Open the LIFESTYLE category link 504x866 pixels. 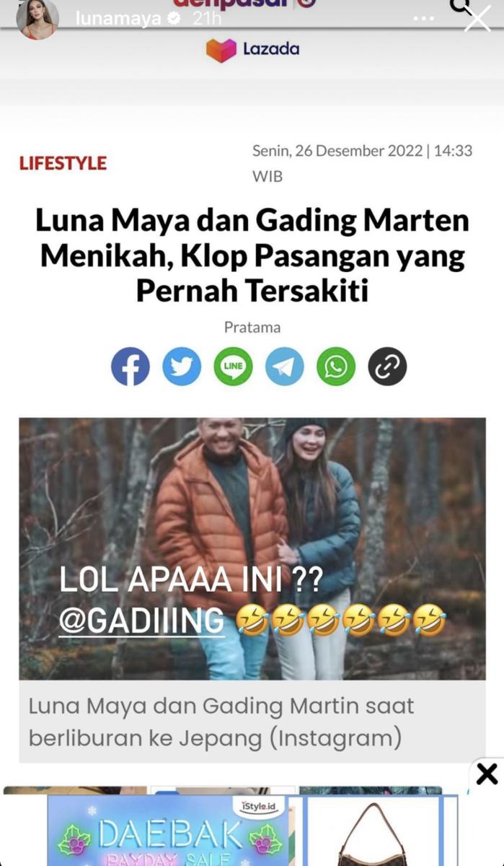pos(63,163)
